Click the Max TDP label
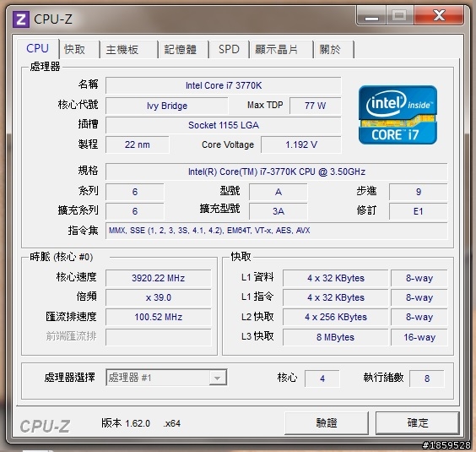 pos(265,105)
